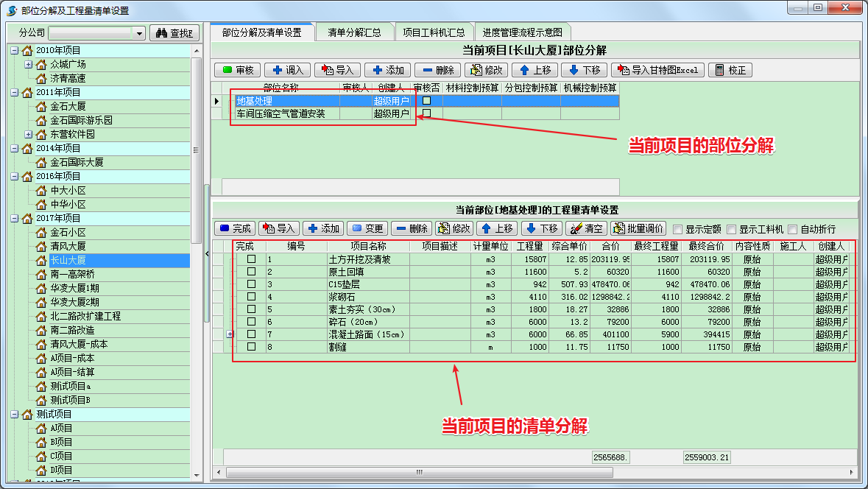Switch to 部位分解及清单设置 tab
The width and height of the screenshot is (868, 489).
pyautogui.click(x=262, y=32)
